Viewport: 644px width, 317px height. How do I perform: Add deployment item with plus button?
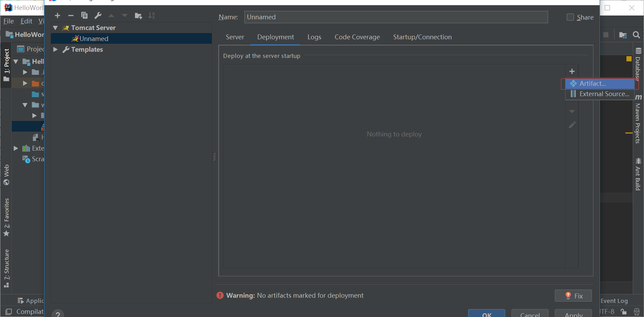pos(572,71)
